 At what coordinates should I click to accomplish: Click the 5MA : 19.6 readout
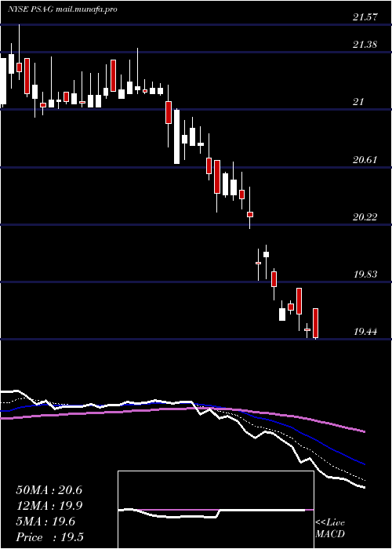coord(45,522)
